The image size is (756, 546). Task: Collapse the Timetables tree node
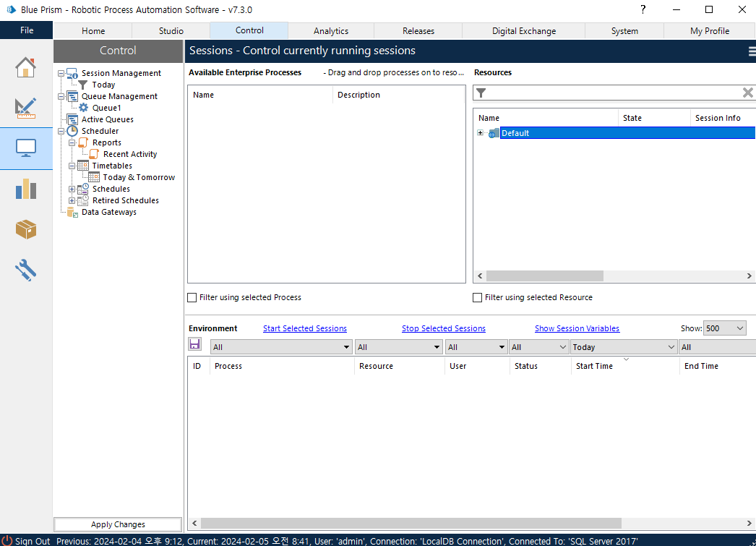pos(72,166)
